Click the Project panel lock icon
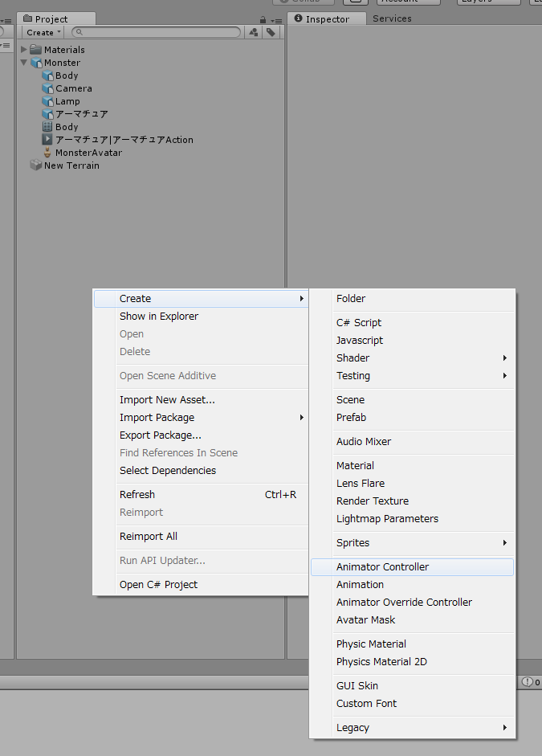This screenshot has height=756, width=542. click(263, 20)
